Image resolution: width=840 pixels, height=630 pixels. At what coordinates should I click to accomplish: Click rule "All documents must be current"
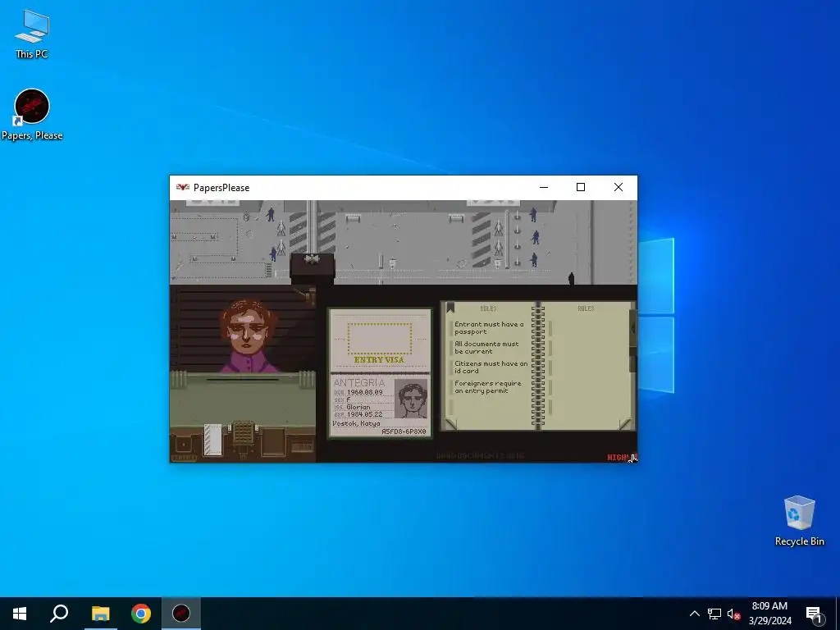coord(486,348)
